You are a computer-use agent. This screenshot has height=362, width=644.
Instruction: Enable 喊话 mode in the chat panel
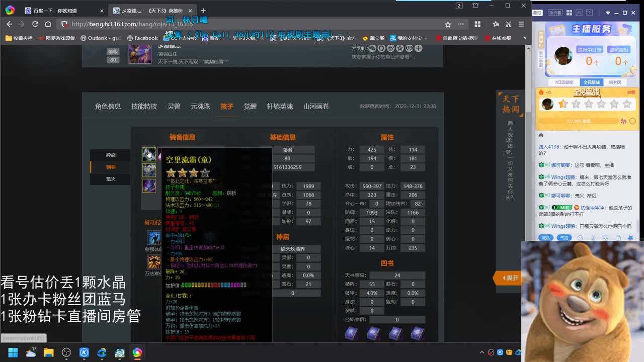[x=546, y=238]
